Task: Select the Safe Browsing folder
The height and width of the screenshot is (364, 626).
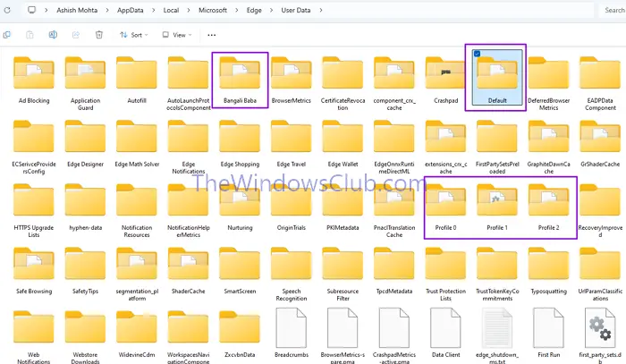Action: click(x=34, y=271)
